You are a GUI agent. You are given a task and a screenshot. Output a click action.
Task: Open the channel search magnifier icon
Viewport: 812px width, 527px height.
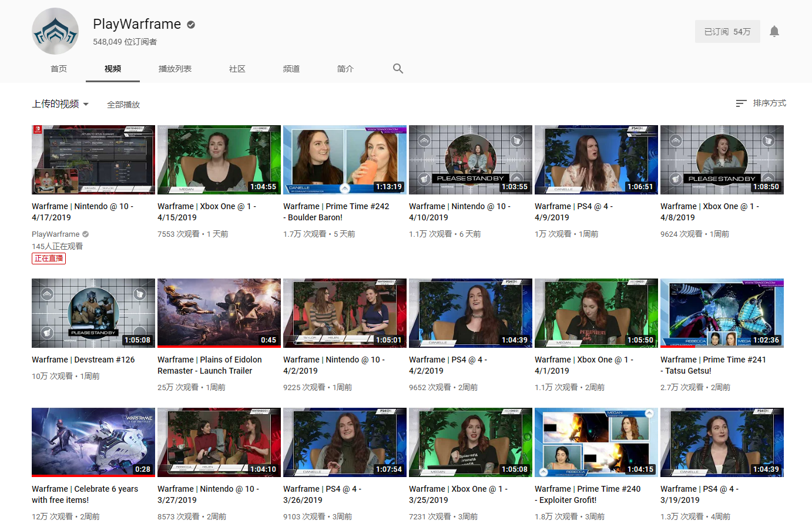point(398,69)
